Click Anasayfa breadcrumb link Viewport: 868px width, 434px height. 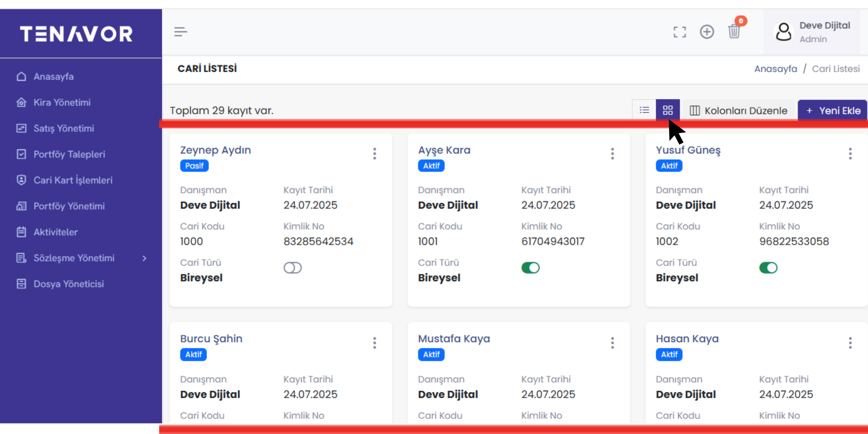coord(775,69)
